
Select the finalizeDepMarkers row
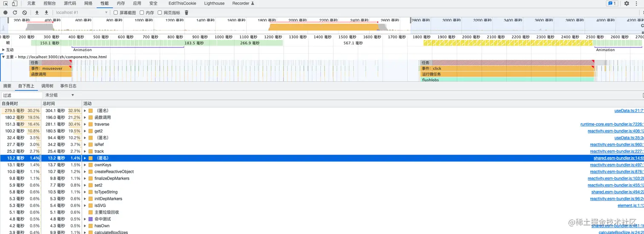322,178
